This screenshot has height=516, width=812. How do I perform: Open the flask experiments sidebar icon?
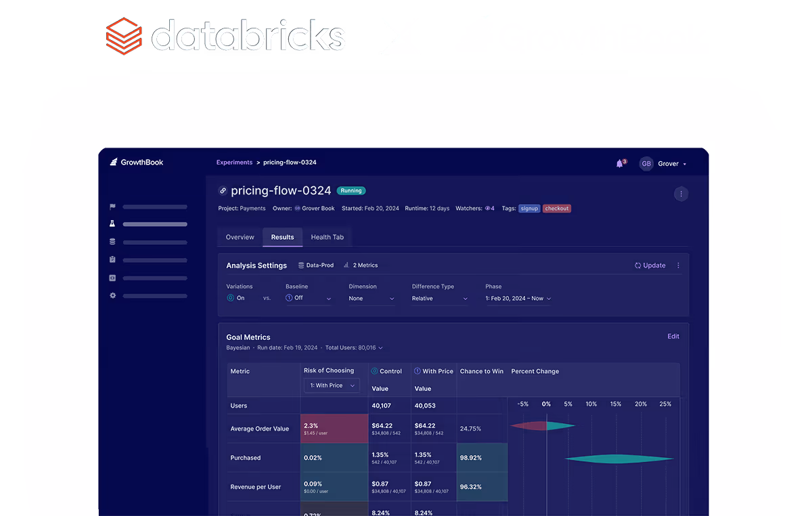click(x=112, y=223)
